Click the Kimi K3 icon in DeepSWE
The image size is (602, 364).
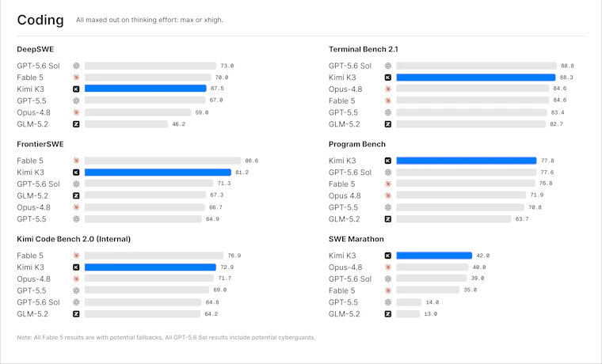click(76, 89)
